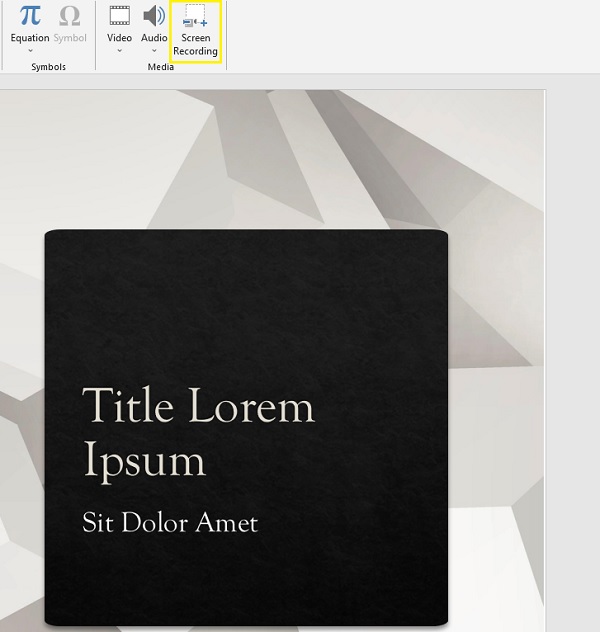This screenshot has height=632, width=600.
Task: Click the Audio text label
Action: (154, 38)
